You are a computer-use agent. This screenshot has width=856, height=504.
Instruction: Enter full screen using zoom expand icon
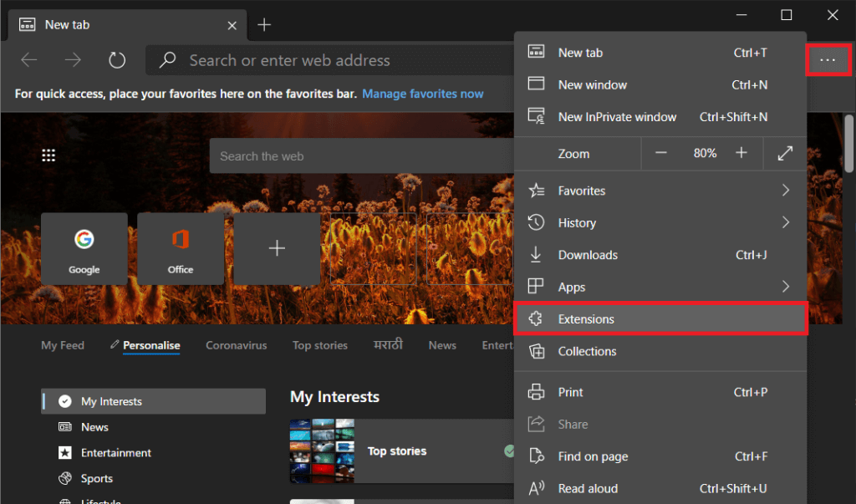pyautogui.click(x=784, y=154)
